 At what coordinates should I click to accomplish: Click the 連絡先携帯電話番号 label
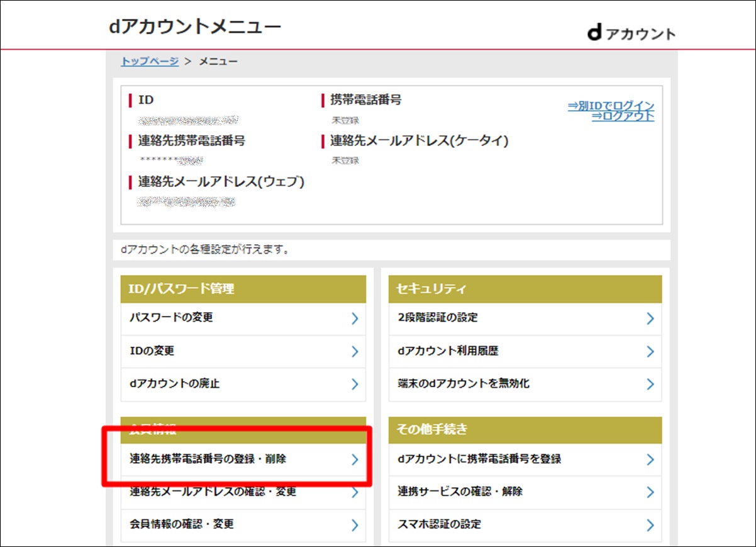point(192,140)
